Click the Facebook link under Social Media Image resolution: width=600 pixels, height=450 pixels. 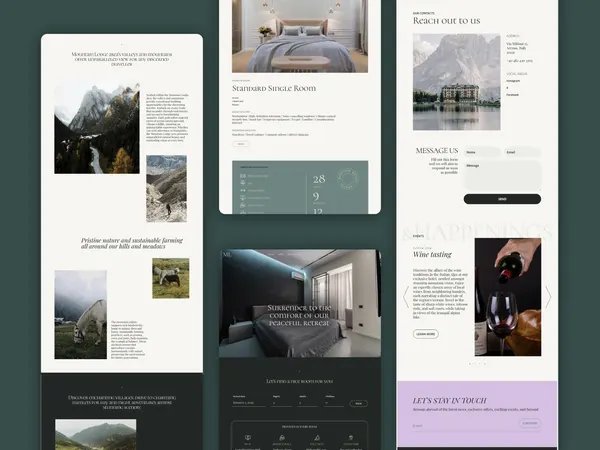513,95
